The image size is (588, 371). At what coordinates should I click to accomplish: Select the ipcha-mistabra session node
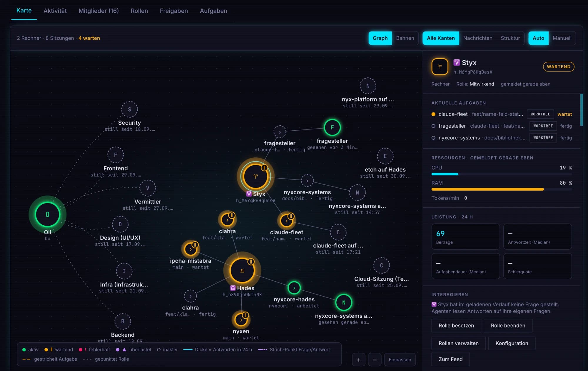point(191,249)
